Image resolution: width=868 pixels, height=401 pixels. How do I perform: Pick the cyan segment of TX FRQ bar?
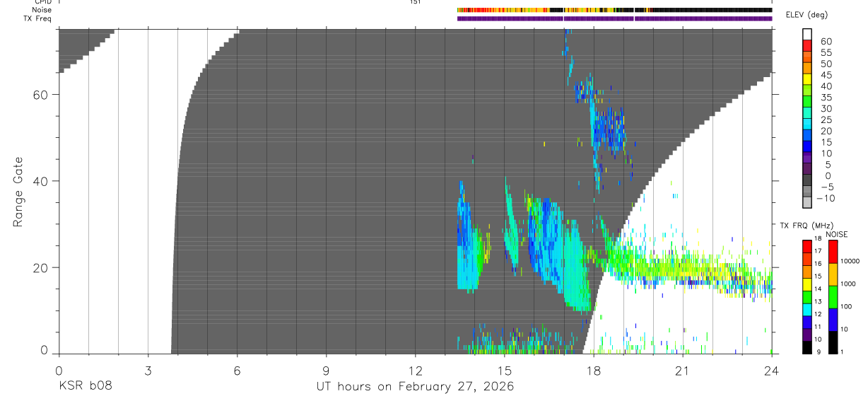807,310
